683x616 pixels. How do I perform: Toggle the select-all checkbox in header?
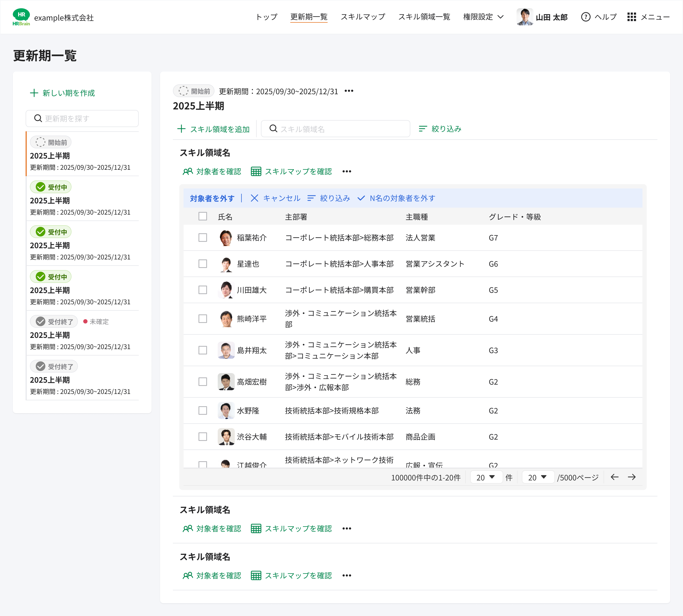coord(203,217)
